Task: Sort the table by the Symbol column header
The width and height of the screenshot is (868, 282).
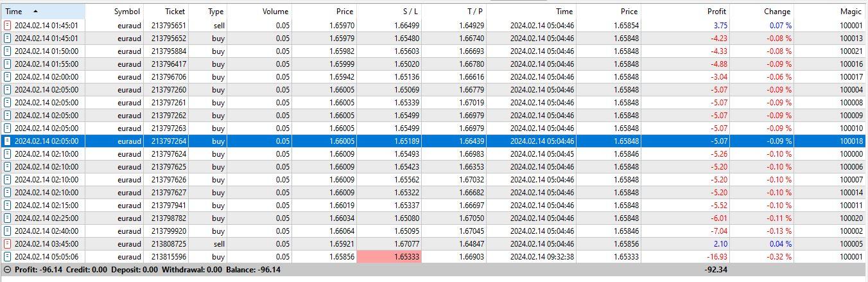Action: coord(126,12)
